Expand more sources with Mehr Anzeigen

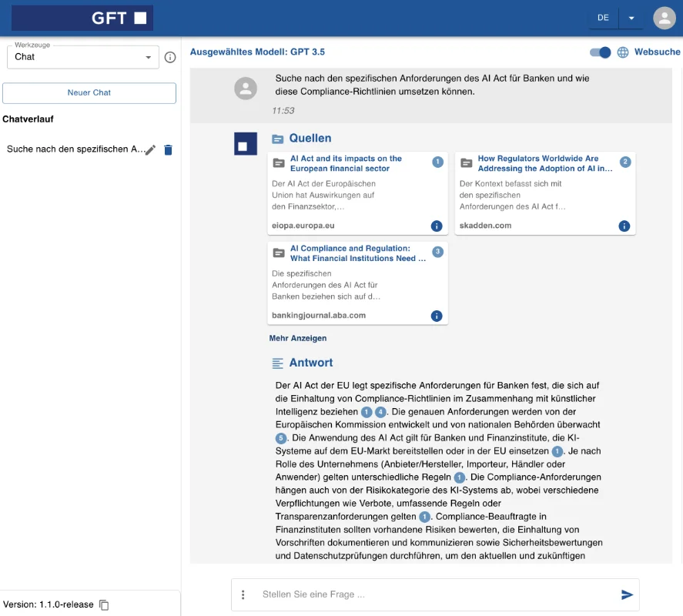(x=298, y=338)
